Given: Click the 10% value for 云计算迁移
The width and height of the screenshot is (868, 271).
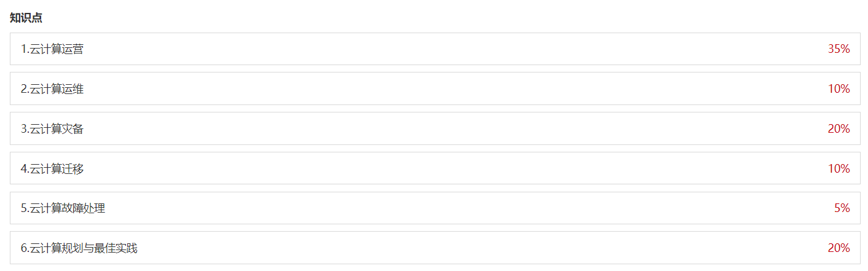Looking at the screenshot, I should (839, 168).
